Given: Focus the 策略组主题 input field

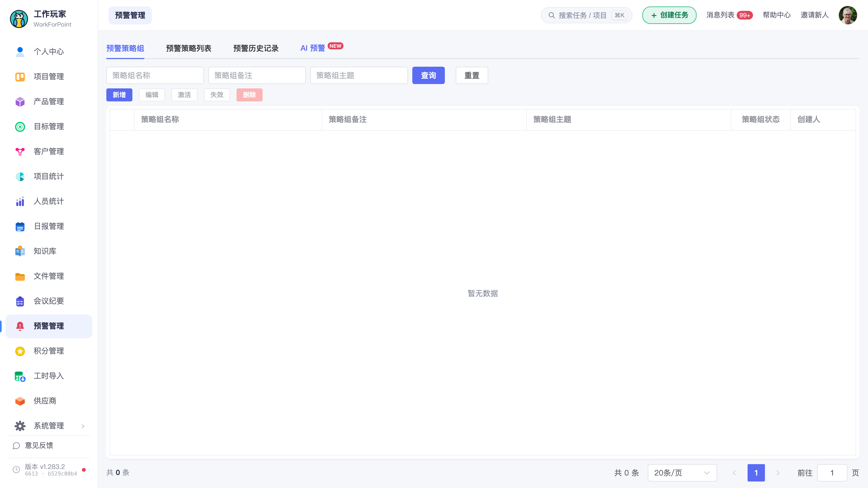Looking at the screenshot, I should coord(359,75).
